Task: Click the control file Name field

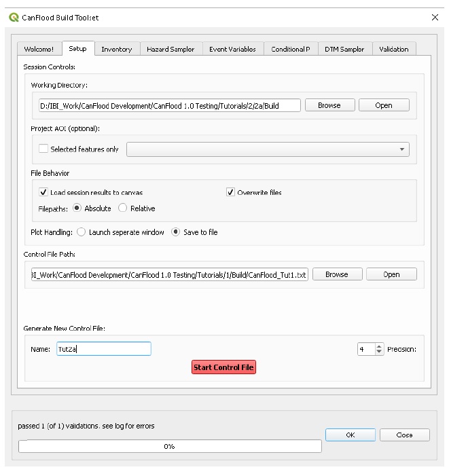Action: tap(104, 349)
